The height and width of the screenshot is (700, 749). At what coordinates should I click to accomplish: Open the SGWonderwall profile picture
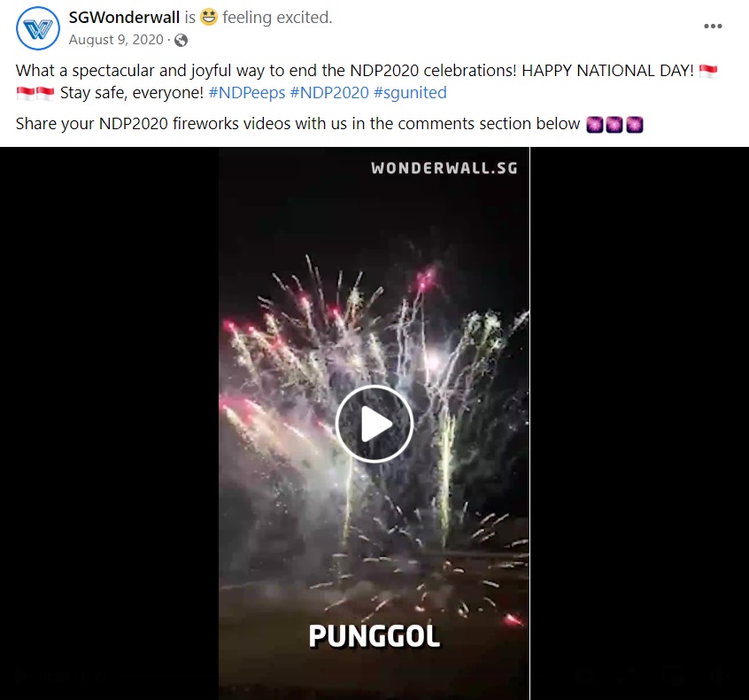[38, 28]
